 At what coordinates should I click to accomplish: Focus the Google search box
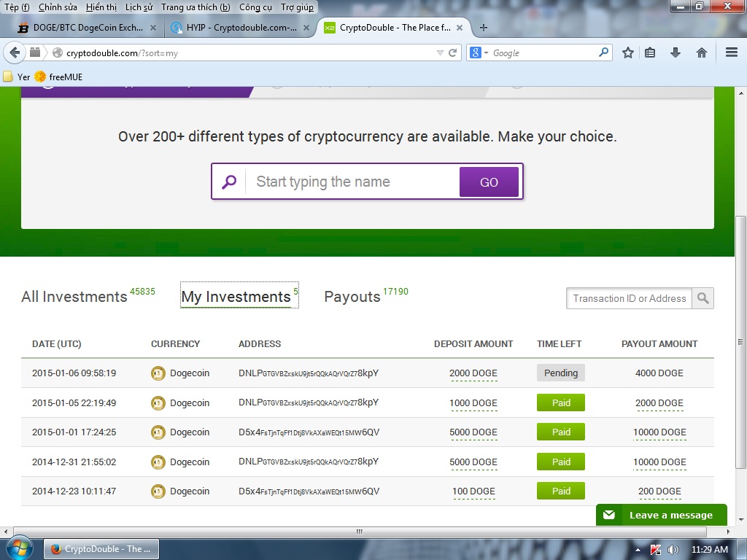[543, 52]
